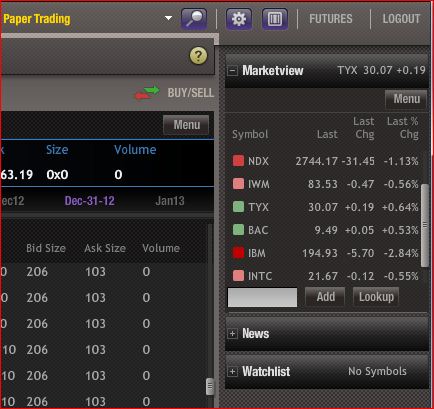The image size is (434, 409).
Task: Select the Dec-31-12 expiration tab
Action: click(x=90, y=201)
